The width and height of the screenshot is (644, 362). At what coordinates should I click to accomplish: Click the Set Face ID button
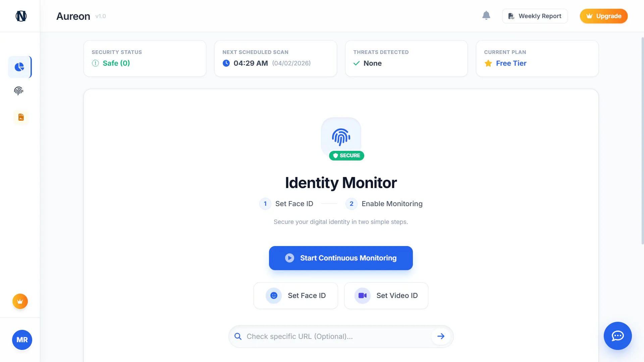pos(296,296)
